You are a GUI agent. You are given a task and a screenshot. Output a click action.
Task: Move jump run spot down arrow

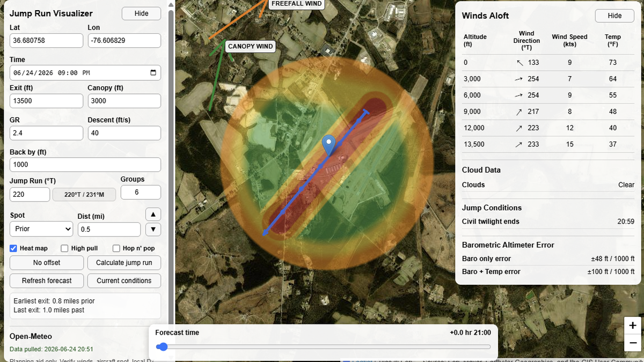pos(153,230)
